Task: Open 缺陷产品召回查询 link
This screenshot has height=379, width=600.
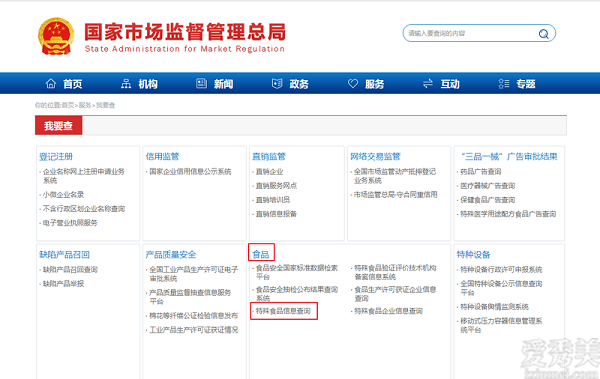Action: point(70,270)
